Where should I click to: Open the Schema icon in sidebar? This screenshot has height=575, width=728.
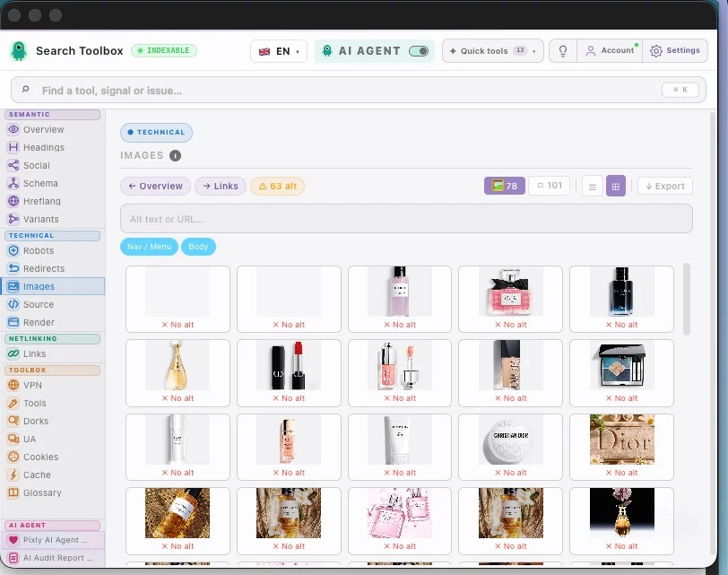point(13,183)
